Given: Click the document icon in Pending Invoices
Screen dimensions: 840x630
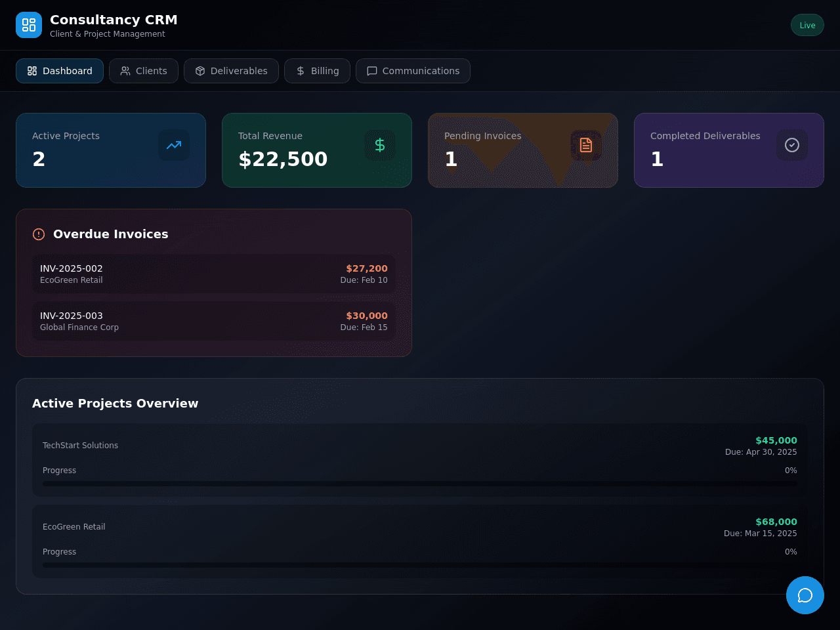Looking at the screenshot, I should click(586, 145).
